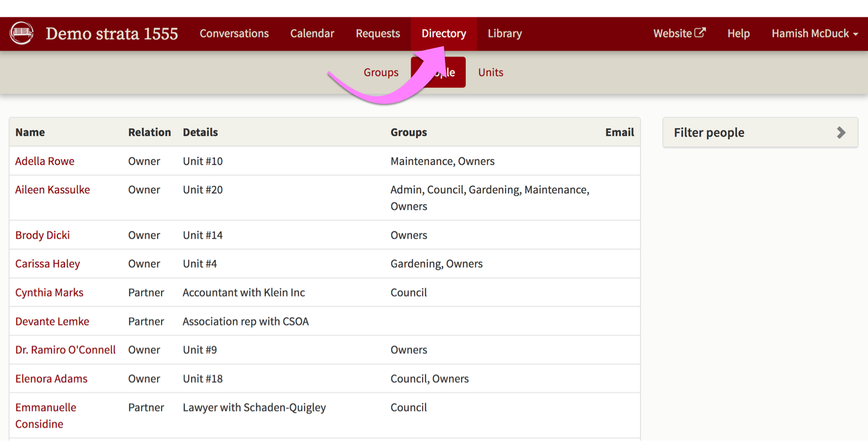Open the Library section

[504, 34]
